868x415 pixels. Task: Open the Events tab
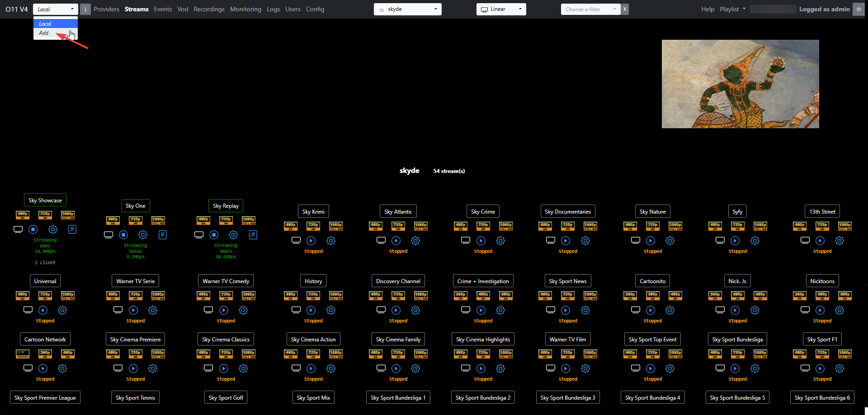click(x=163, y=9)
